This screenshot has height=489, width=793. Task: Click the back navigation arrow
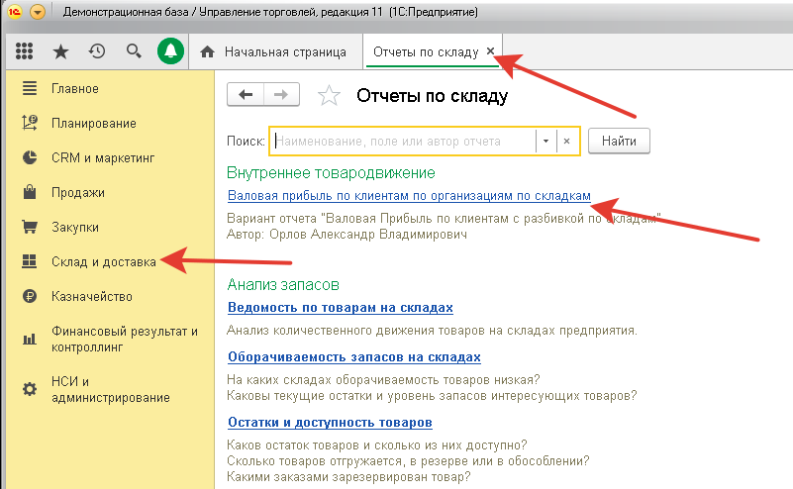246,95
